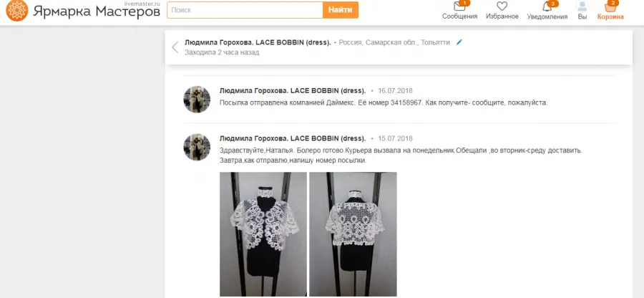
Task: Open Людмила Горохова name in conversation header
Action: coord(258,42)
